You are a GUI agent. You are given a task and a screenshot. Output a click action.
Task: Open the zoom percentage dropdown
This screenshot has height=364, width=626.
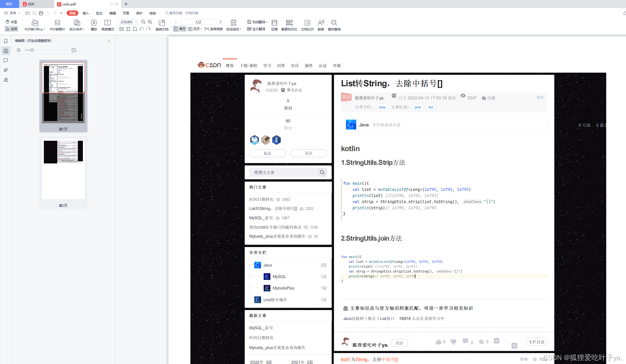click(x=136, y=22)
